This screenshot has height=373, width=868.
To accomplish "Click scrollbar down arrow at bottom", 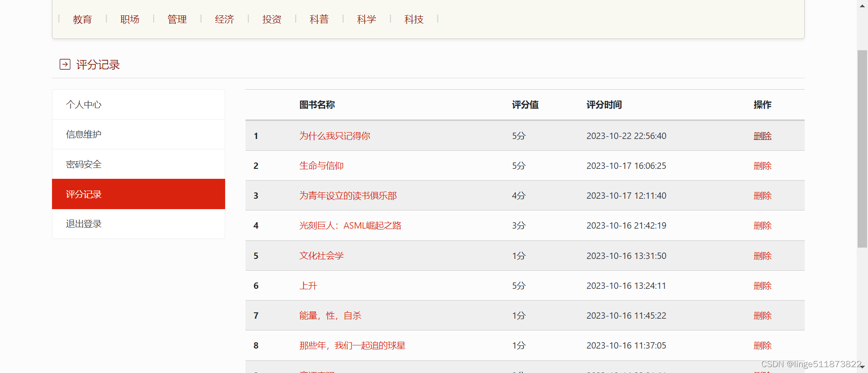I will 863,367.
